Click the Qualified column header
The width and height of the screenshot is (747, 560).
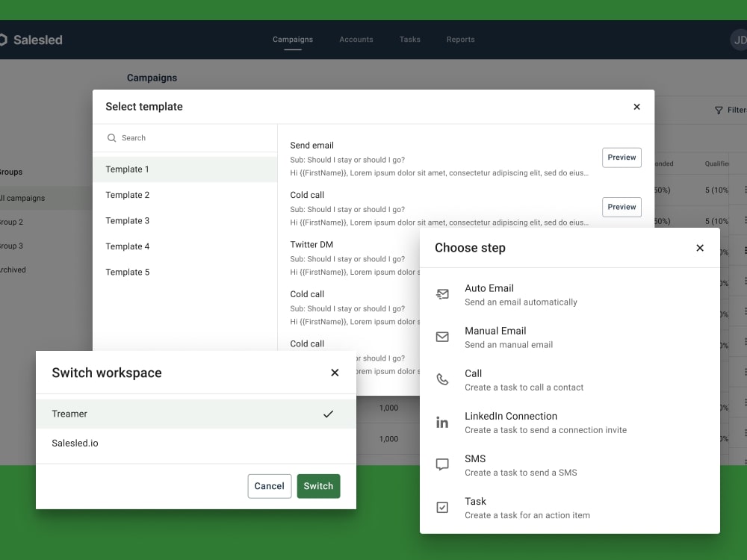coord(717,164)
